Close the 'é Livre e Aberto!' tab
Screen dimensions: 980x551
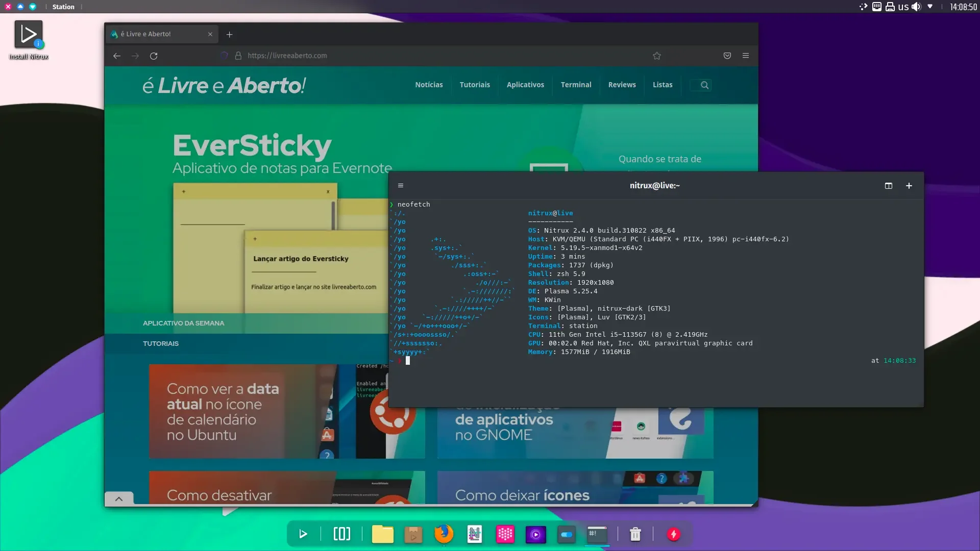point(210,34)
